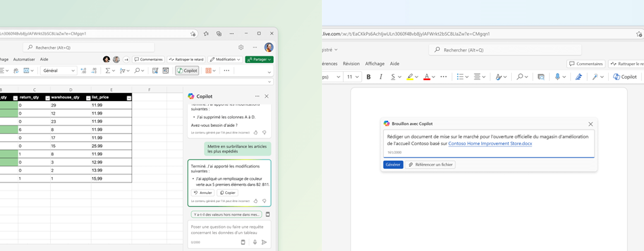Click the Excel Rechercher search box
Screen dimensions: 644x251
tap(89, 47)
